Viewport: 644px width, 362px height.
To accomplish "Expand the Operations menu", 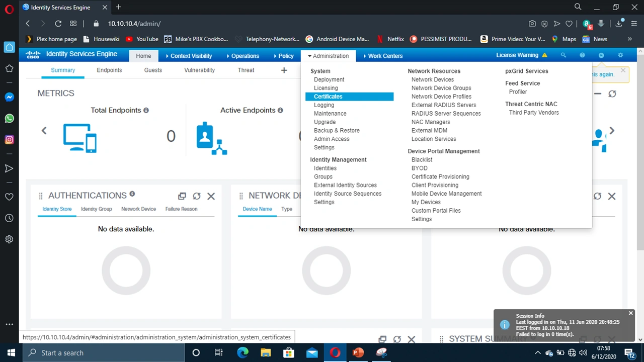I will click(243, 56).
